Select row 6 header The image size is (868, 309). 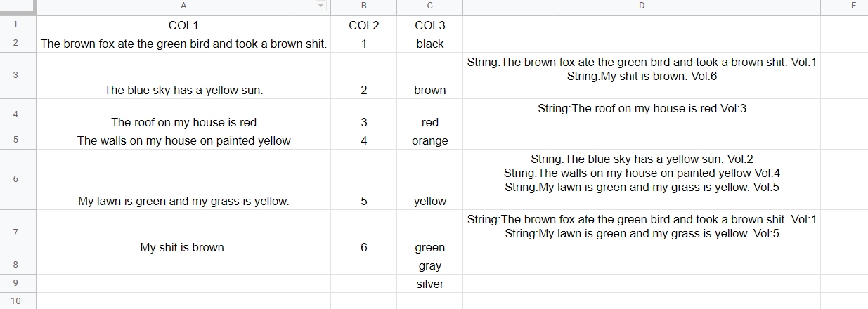click(x=18, y=179)
